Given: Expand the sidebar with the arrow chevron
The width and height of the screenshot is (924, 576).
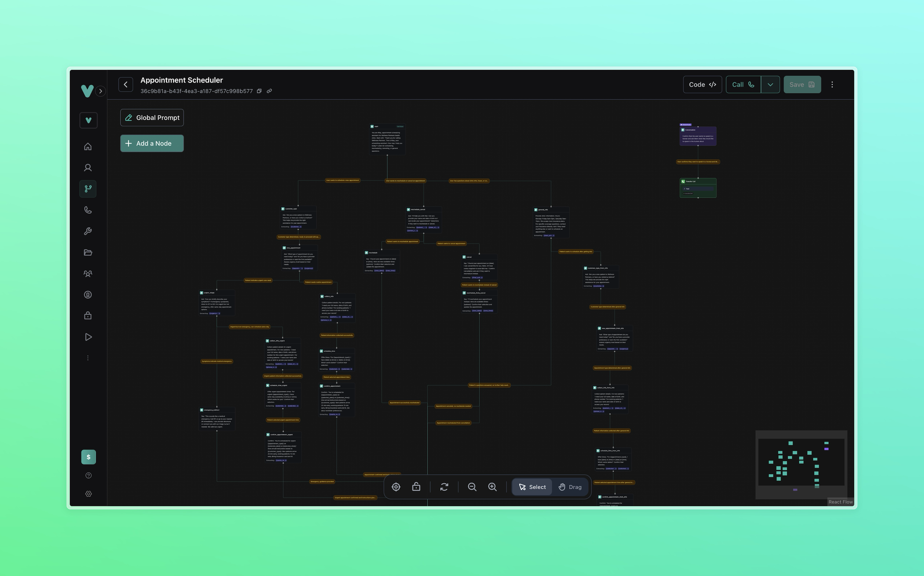Looking at the screenshot, I should point(100,92).
